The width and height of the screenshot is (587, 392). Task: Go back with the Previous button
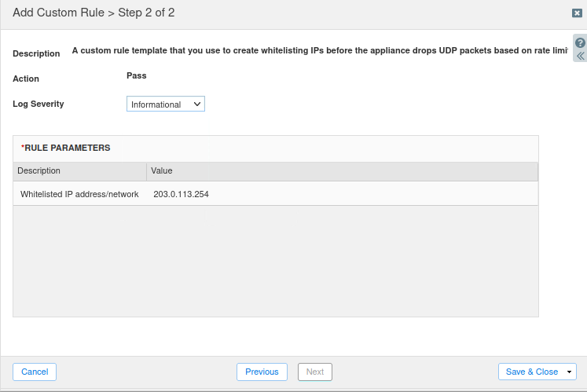[262, 372]
